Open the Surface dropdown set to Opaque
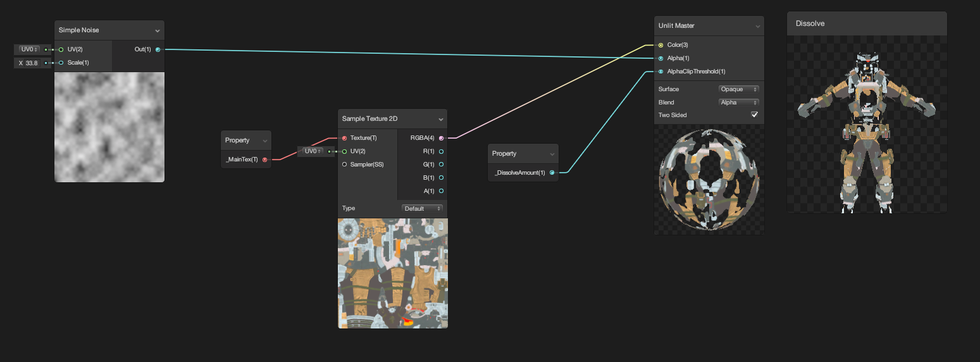980x362 pixels. click(738, 89)
